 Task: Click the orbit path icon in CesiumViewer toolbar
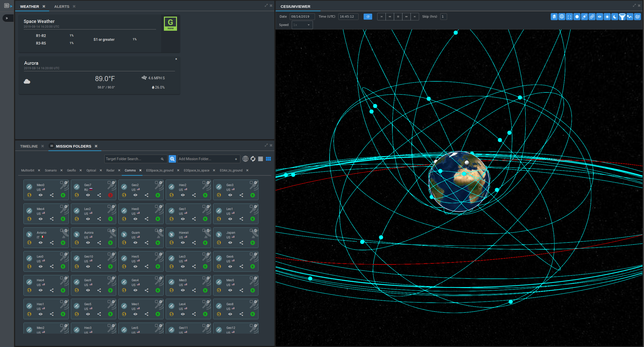tap(584, 17)
